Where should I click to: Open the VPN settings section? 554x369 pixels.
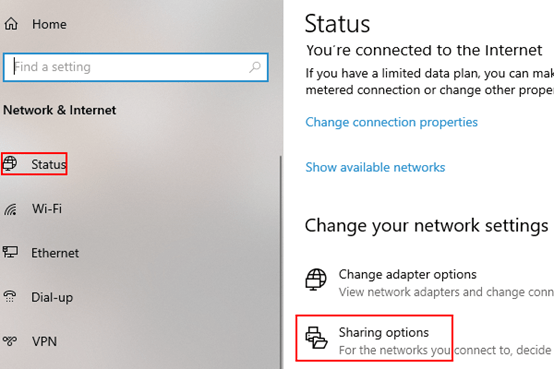tap(44, 342)
